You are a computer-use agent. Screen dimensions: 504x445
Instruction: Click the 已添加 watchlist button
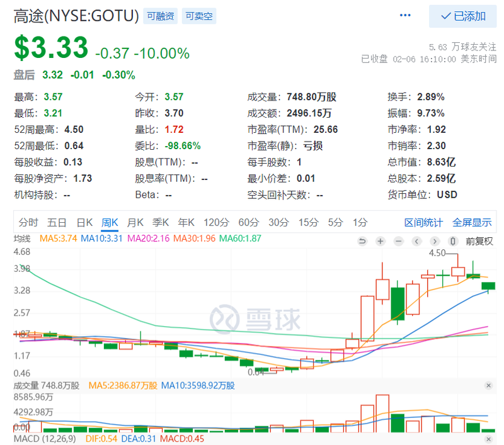click(462, 16)
